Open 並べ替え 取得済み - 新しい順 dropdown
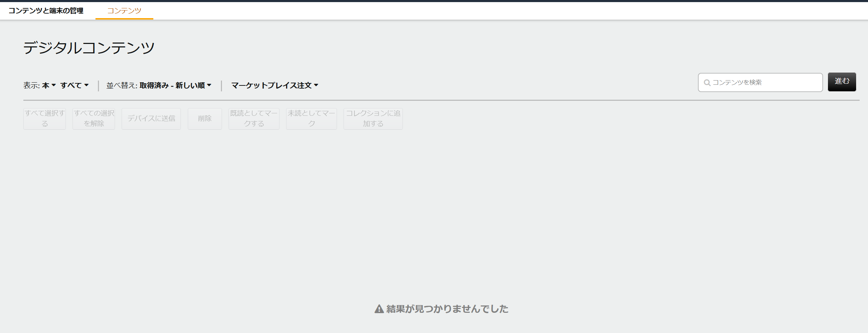 [x=175, y=85]
